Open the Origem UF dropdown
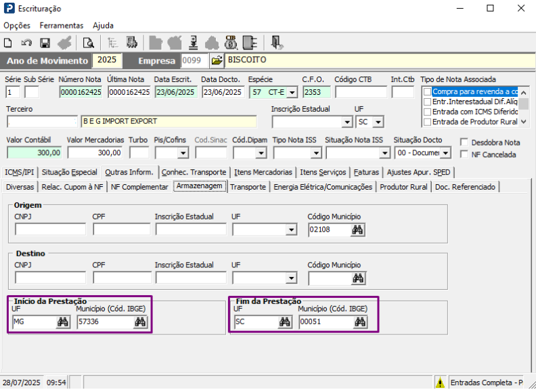Screen dimensions: 536x392 [x=292, y=230]
